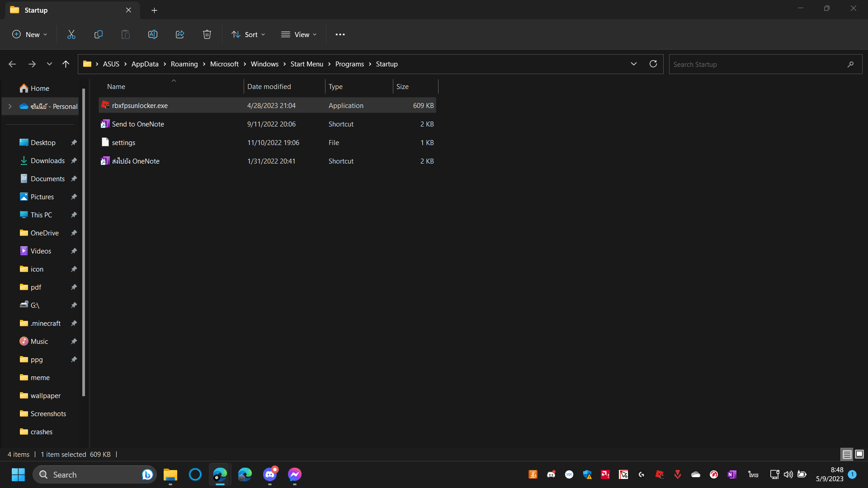Click the Rename icon in toolbar
Viewport: 868px width, 488px height.
(x=153, y=34)
